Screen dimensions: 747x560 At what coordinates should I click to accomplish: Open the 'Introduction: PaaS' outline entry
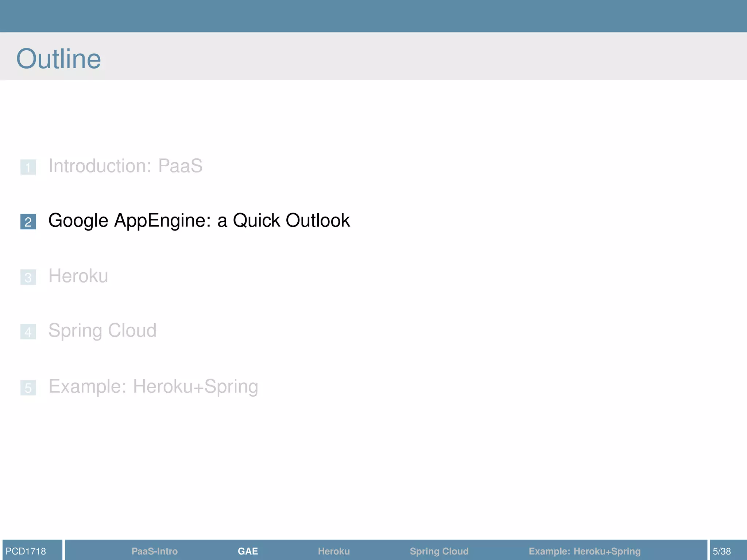125,166
